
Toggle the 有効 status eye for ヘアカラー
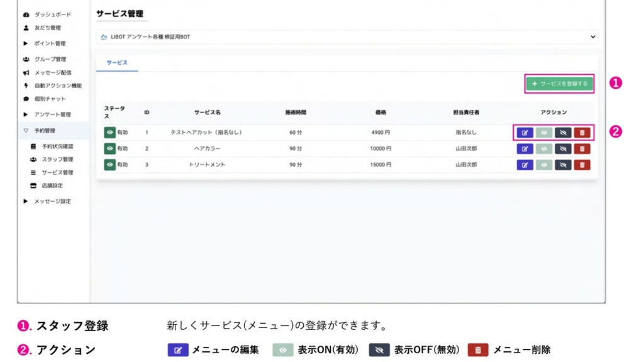point(109,149)
